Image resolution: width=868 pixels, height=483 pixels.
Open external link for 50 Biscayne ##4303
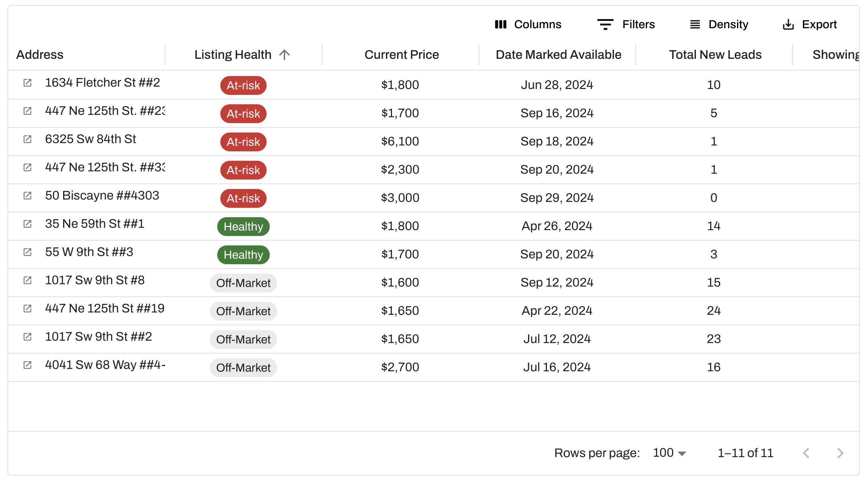tap(27, 196)
